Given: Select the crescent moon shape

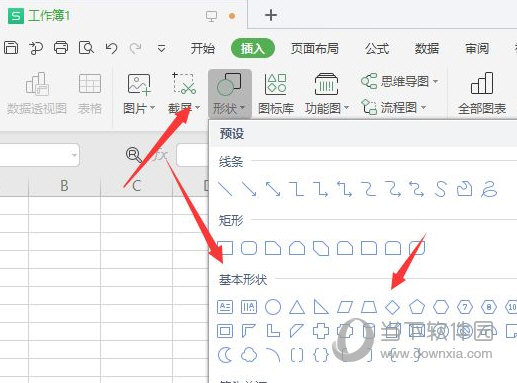Looking at the screenshot, I should (225, 355).
